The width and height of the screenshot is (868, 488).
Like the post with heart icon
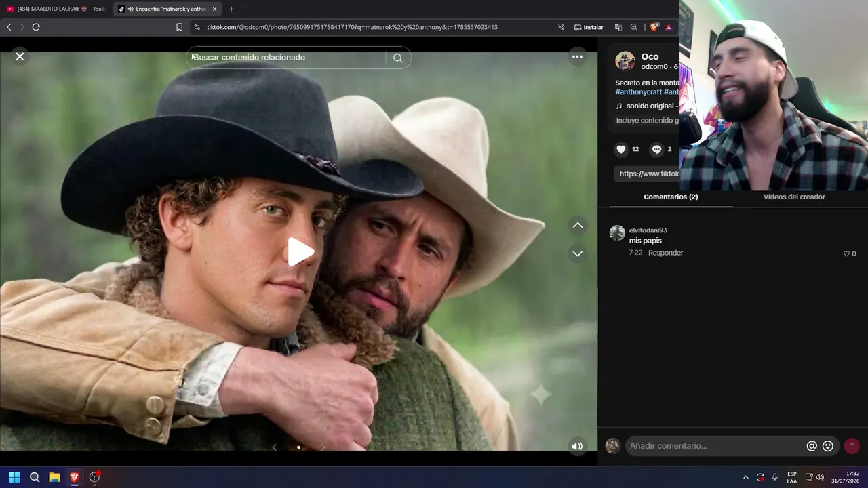tap(621, 149)
